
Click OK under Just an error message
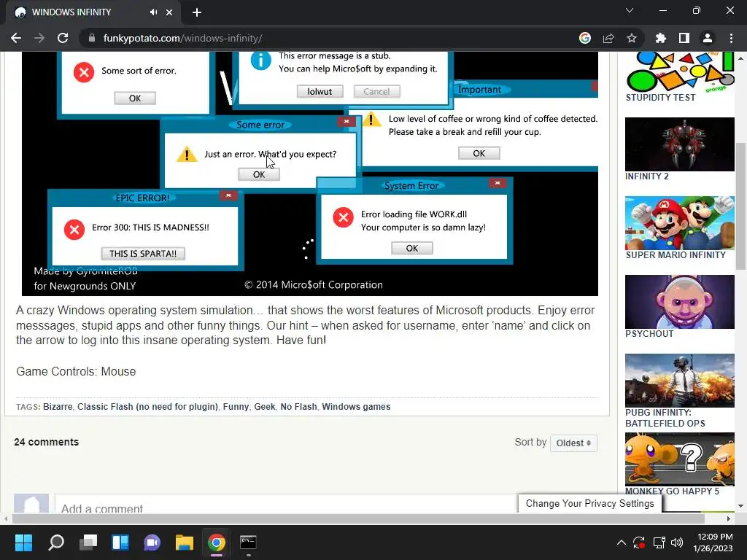click(x=259, y=175)
